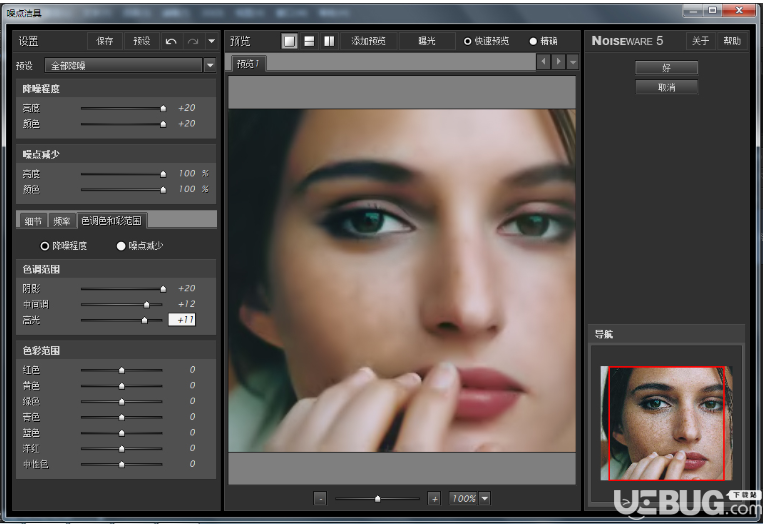
Task: Select vertical split preview layout icon
Action: click(329, 41)
